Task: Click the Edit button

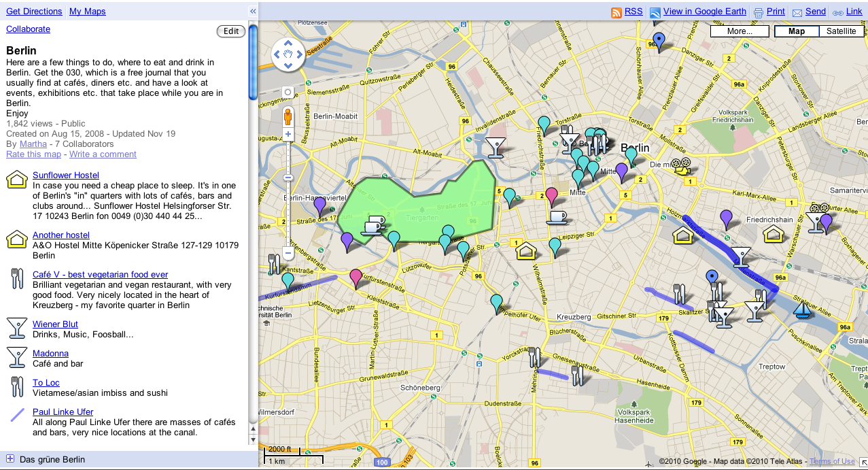Action: 231,31
